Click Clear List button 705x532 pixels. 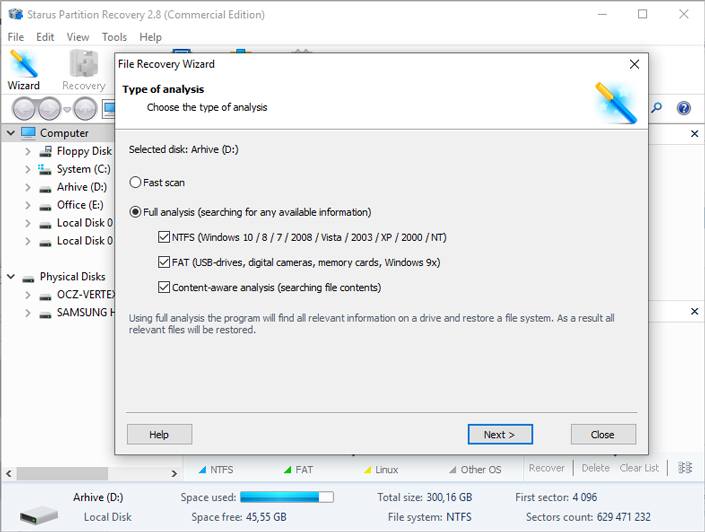click(x=639, y=468)
